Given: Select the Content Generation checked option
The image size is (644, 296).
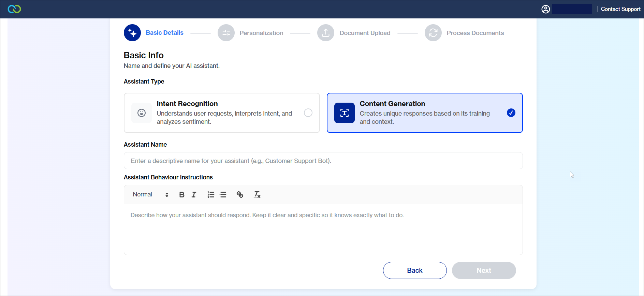Looking at the screenshot, I should (511, 113).
